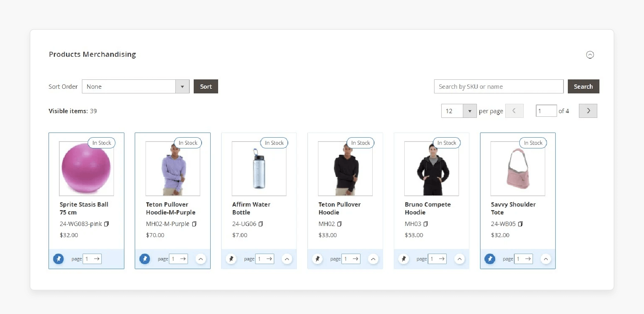Click the current page number field
Viewport: 644px width, 314px height.
pos(546,111)
